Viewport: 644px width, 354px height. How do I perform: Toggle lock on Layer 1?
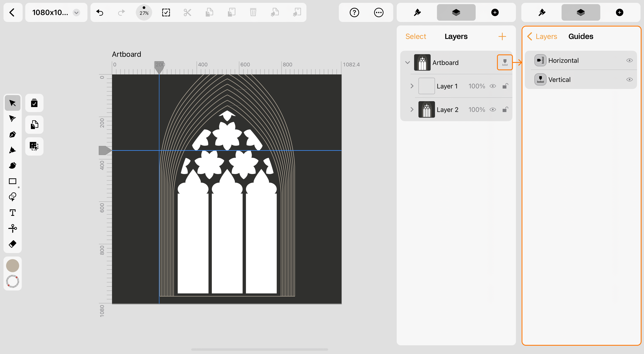(505, 86)
